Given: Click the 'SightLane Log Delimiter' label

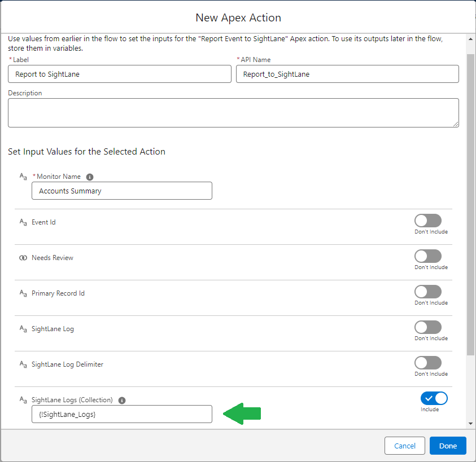Looking at the screenshot, I should (x=67, y=364).
